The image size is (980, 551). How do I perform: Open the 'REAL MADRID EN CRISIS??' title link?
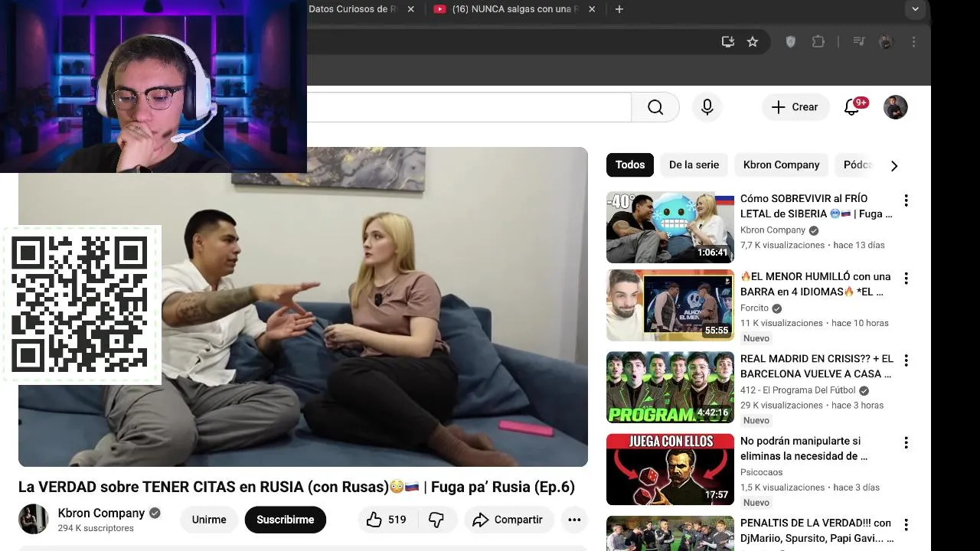817,366
